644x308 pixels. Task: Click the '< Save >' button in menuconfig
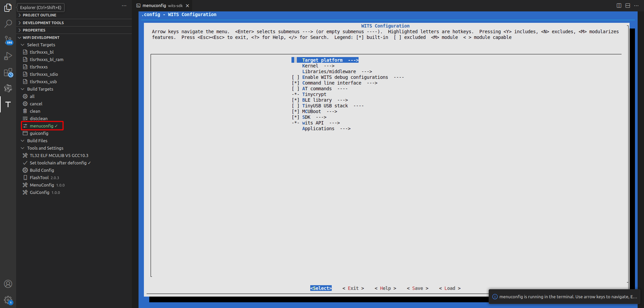click(x=417, y=288)
